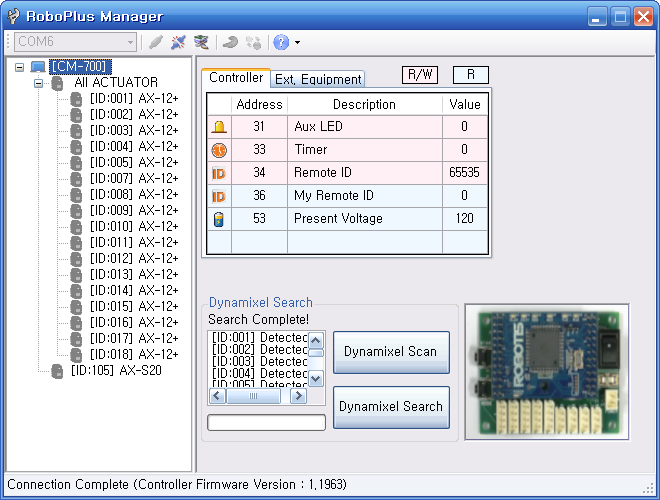This screenshot has width=660, height=500.
Task: Click the footprint self-test toolbar icon
Action: pyautogui.click(x=253, y=42)
